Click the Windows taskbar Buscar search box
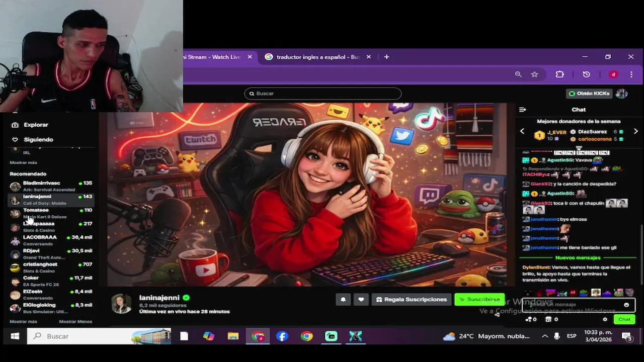 pyautogui.click(x=99, y=336)
